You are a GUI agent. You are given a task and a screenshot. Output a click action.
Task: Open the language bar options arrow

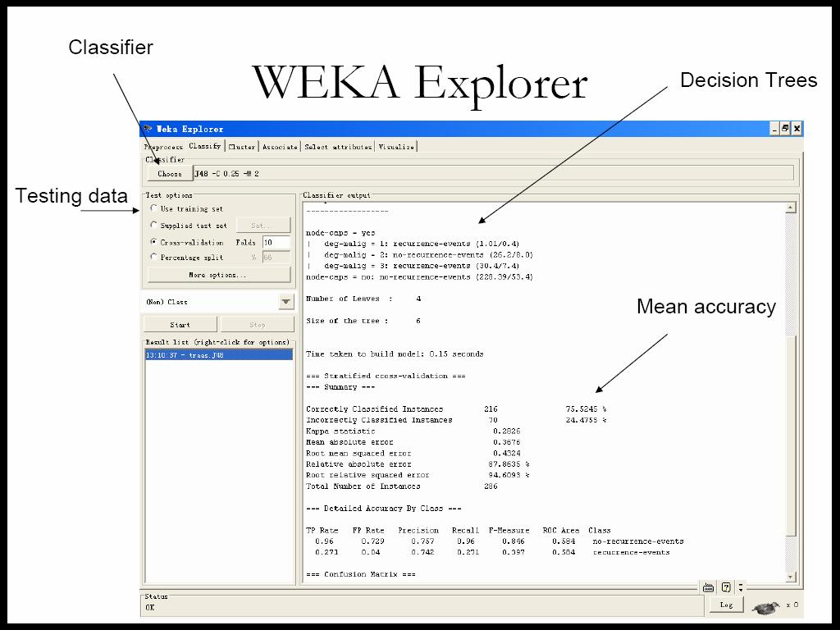pyautogui.click(x=741, y=587)
